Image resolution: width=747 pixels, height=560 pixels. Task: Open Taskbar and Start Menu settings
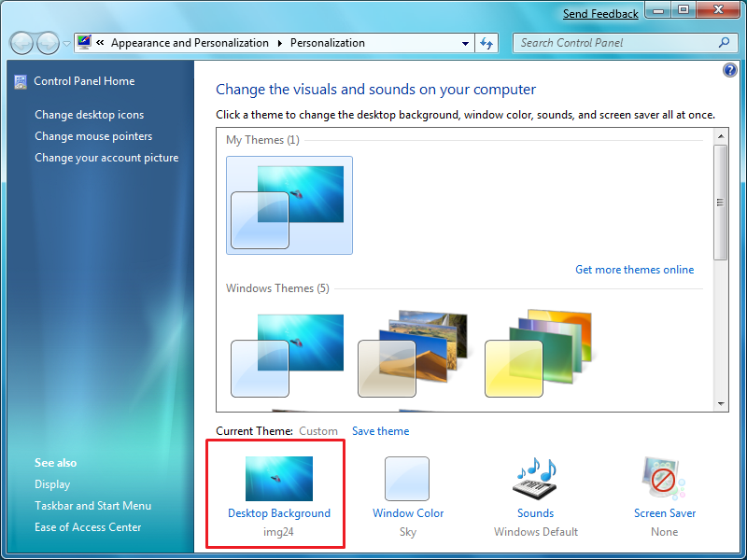click(93, 505)
